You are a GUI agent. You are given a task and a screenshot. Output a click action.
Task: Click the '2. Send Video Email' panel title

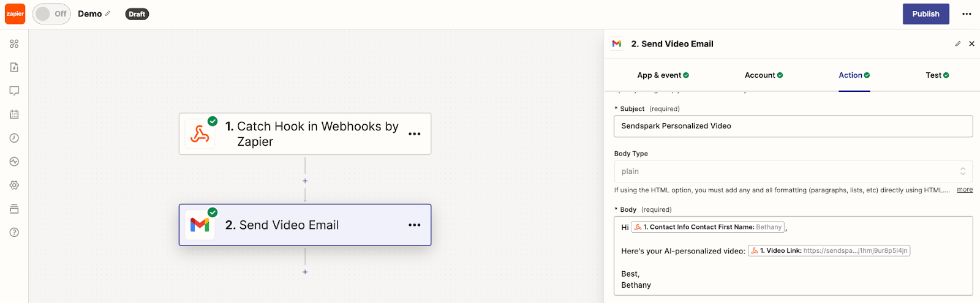point(672,44)
